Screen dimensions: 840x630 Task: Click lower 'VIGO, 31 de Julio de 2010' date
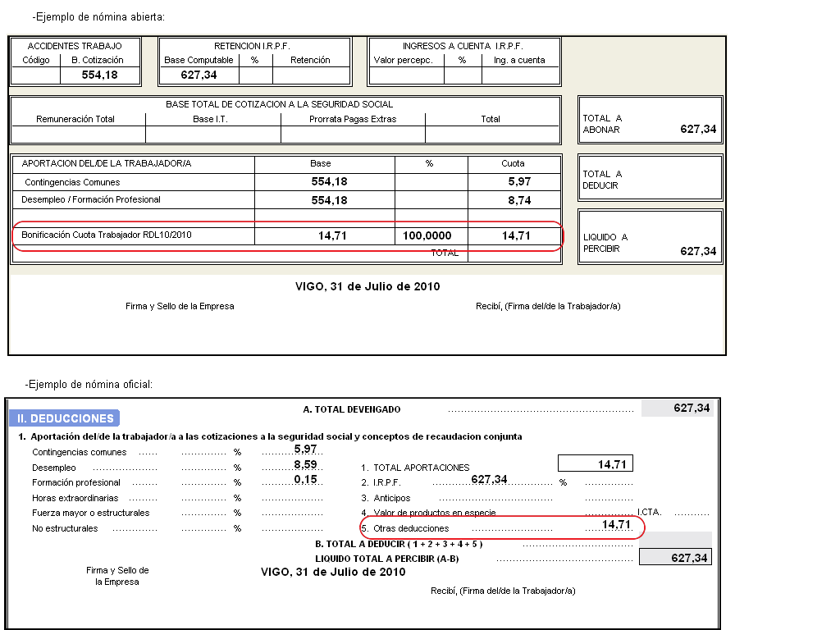333,572
